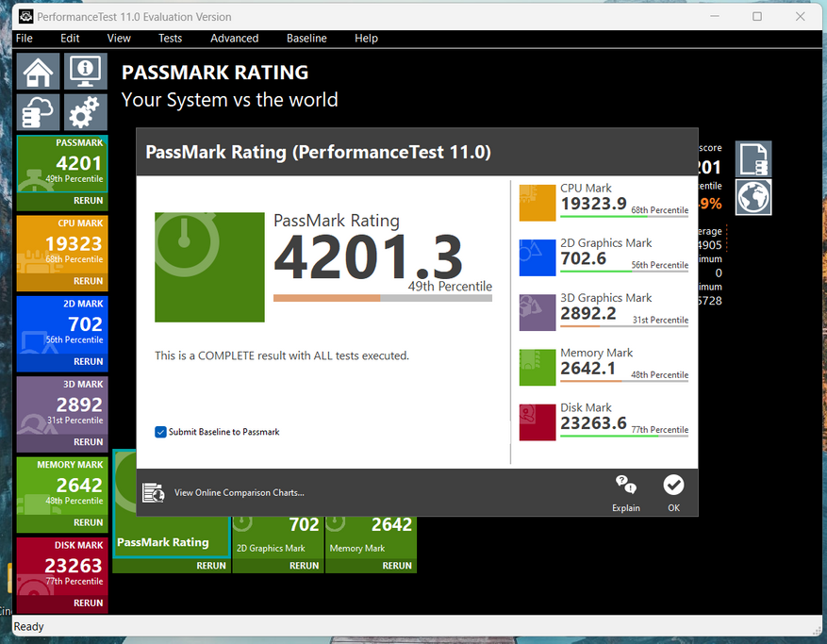Click the globe world comparison icon
Viewport: 827px width, 644px height.
click(x=753, y=197)
